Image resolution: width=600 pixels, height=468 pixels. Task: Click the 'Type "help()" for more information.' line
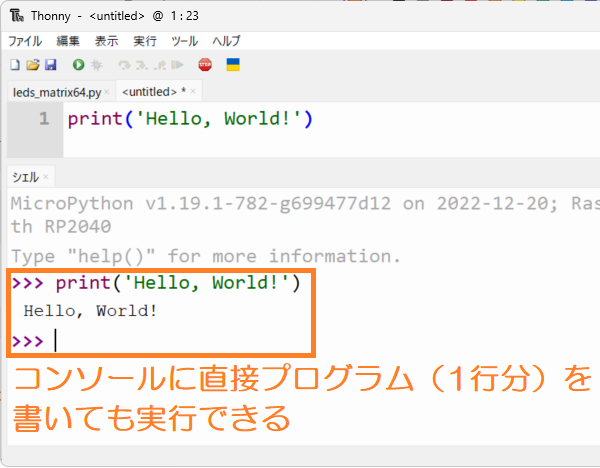click(206, 256)
